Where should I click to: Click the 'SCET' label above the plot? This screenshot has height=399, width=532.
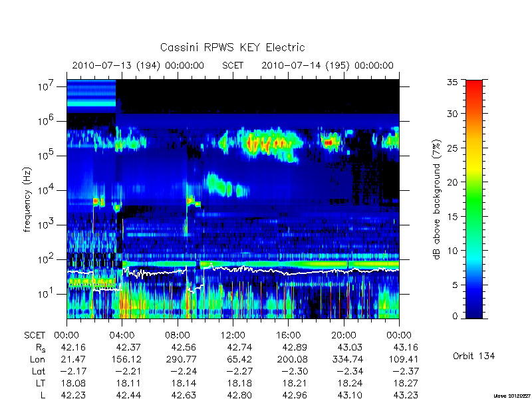233,65
